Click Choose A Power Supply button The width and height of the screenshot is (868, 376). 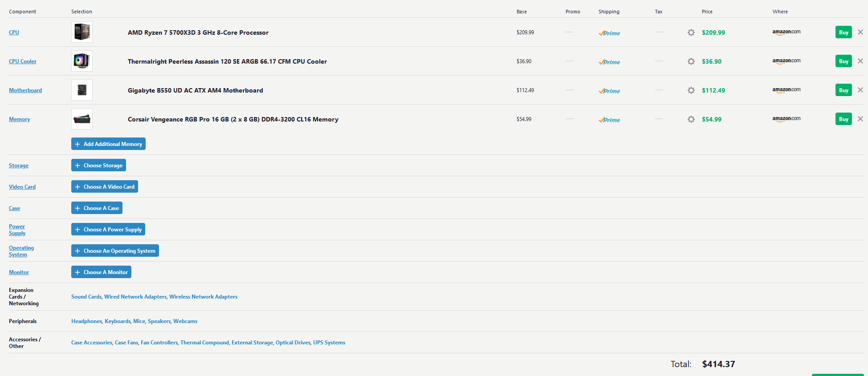(x=108, y=229)
